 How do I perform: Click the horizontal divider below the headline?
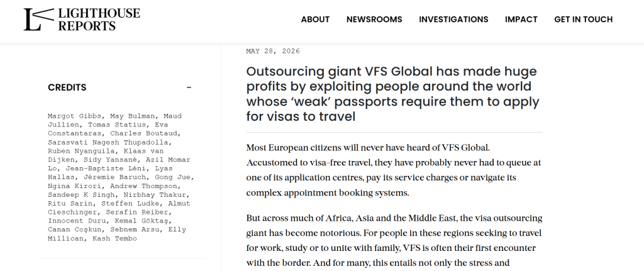[394, 133]
